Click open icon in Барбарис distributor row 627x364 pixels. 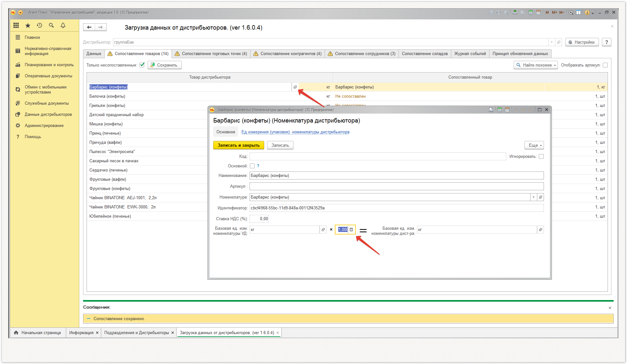tap(295, 87)
